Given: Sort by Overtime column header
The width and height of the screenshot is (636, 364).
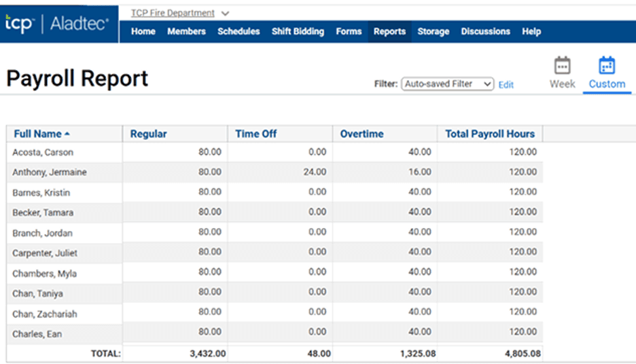Looking at the screenshot, I should tap(361, 134).
